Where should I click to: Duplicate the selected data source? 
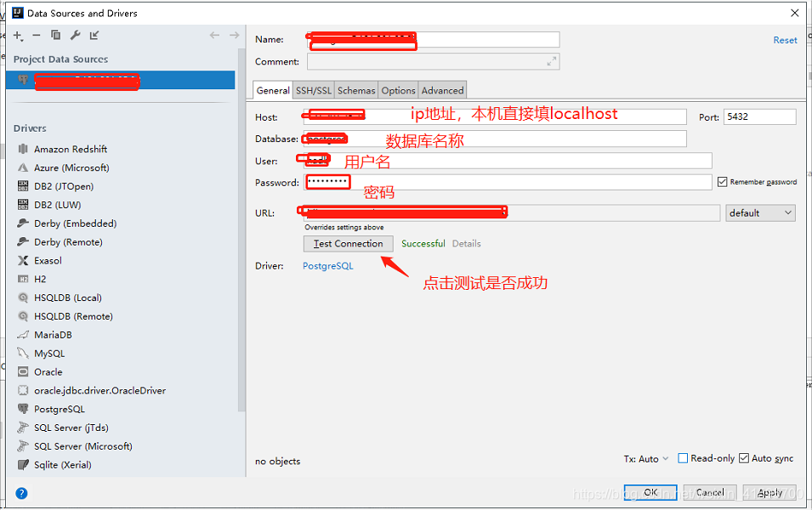55,35
